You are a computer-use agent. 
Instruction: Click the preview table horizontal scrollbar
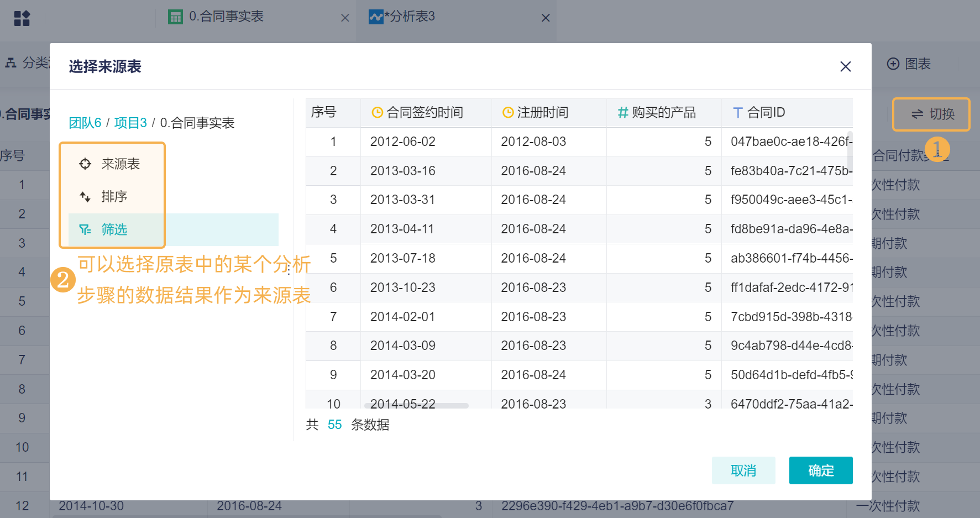click(416, 406)
